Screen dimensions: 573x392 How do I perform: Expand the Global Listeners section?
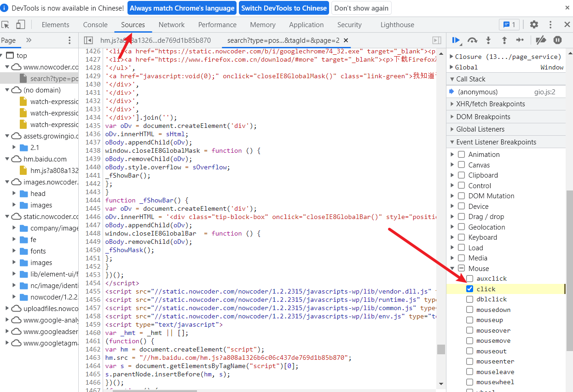pos(506,129)
